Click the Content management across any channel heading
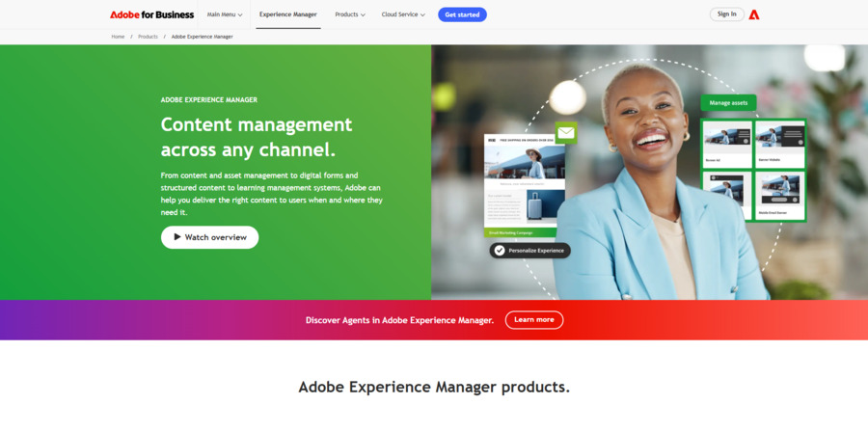The height and width of the screenshot is (431, 868). [257, 137]
